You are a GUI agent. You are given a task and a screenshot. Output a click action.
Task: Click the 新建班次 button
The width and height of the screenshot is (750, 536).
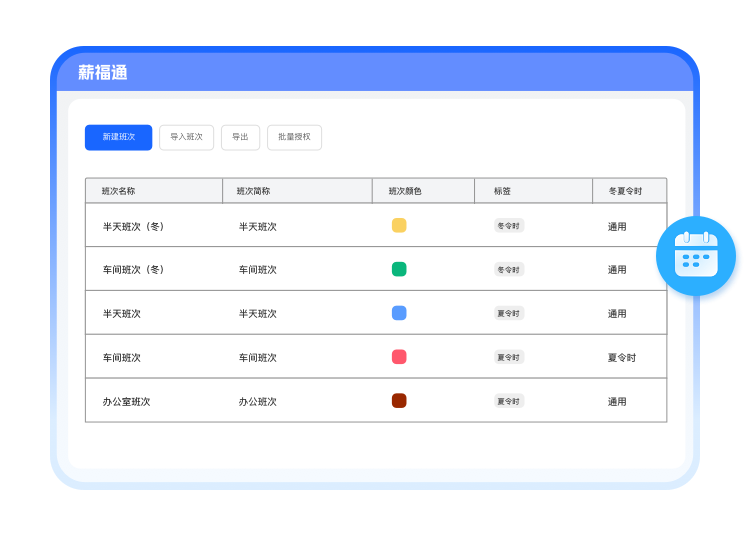pyautogui.click(x=118, y=137)
